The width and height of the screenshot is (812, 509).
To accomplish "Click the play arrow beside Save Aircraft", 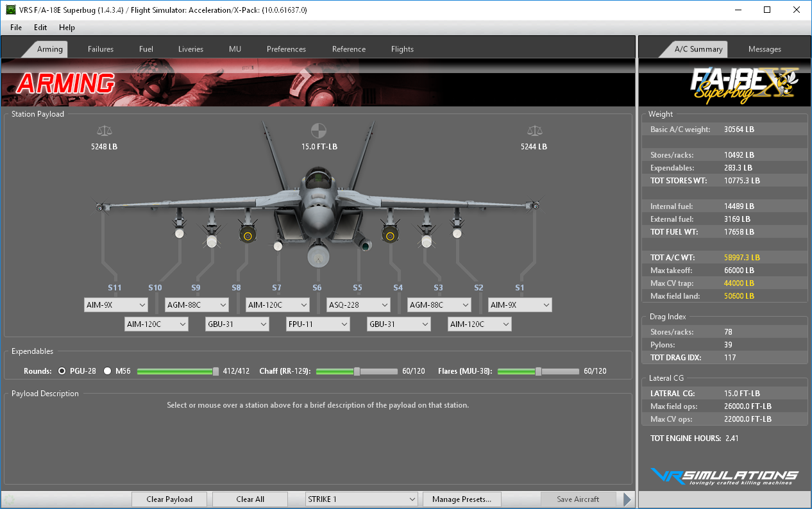I will [x=627, y=499].
